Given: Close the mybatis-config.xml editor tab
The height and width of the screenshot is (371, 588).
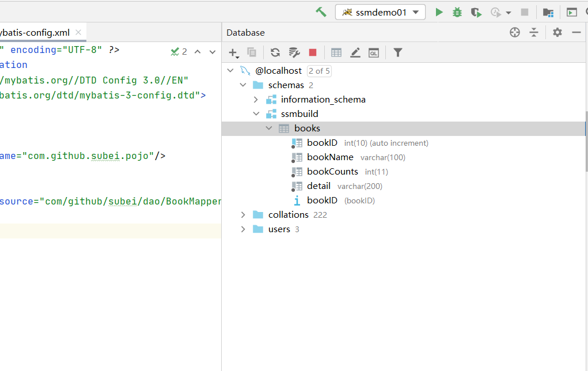Looking at the screenshot, I should coord(78,32).
